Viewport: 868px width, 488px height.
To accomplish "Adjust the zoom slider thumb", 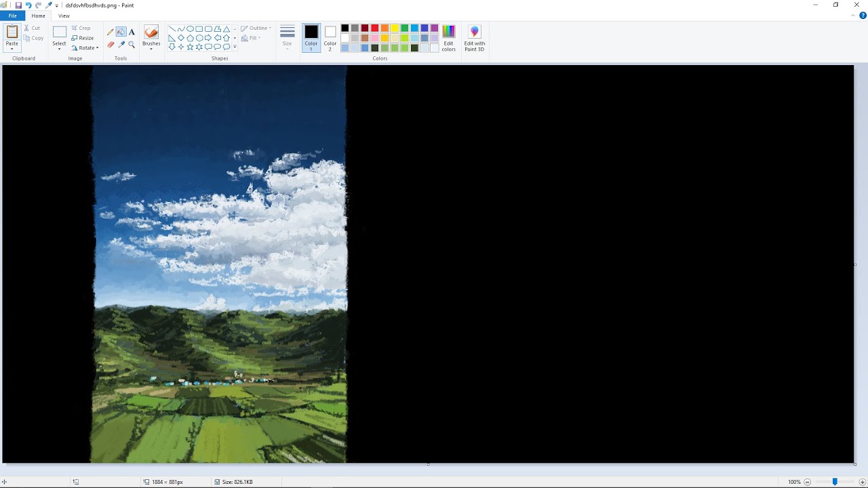I will [x=835, y=482].
